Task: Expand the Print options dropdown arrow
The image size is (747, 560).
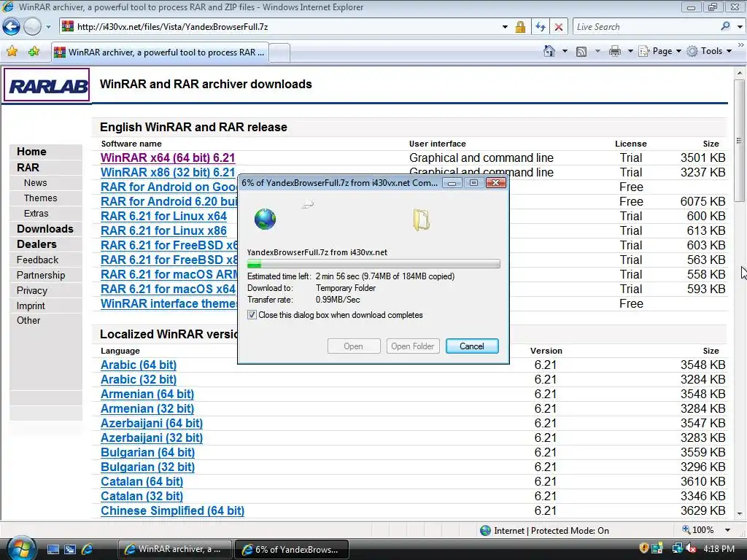Action: click(x=630, y=51)
